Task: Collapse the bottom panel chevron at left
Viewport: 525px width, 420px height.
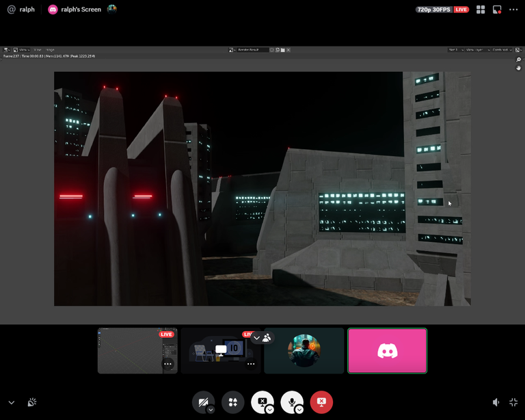Action: 12,403
